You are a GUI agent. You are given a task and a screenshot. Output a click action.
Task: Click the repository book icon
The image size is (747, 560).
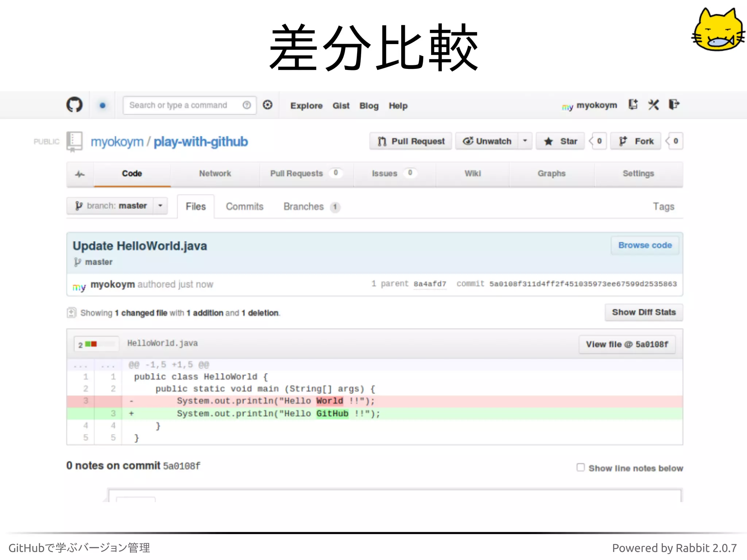pyautogui.click(x=74, y=141)
